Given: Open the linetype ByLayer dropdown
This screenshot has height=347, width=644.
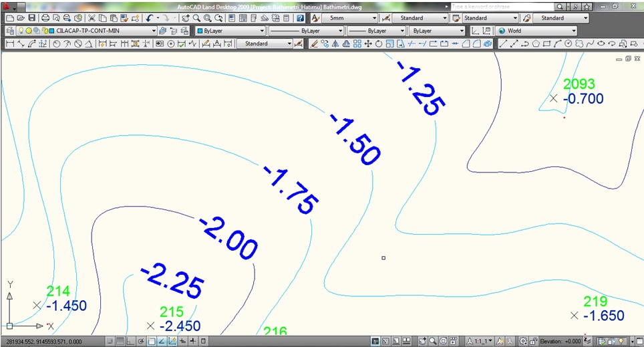Looking at the screenshot, I should (x=306, y=31).
